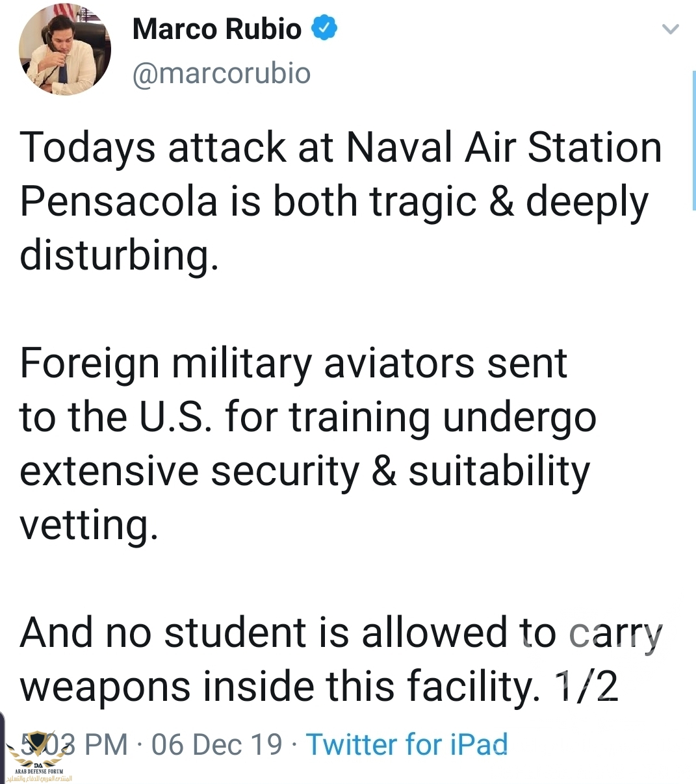
Task: Click the blue verified badge beside Marco Rubio
Action: point(324,29)
